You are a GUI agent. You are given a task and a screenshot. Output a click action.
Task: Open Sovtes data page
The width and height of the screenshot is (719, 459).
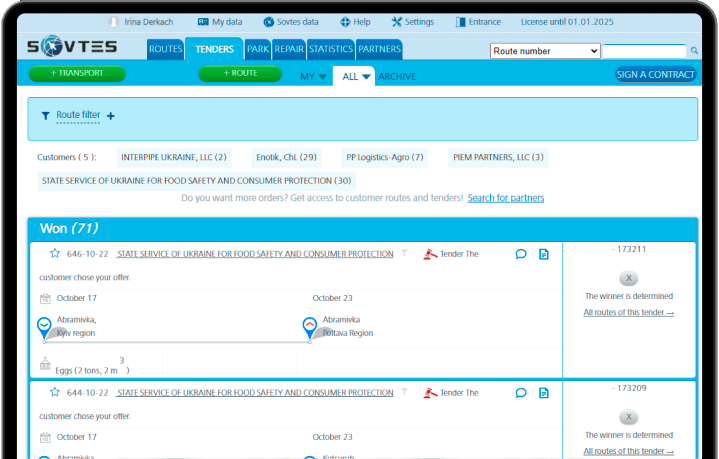point(291,22)
